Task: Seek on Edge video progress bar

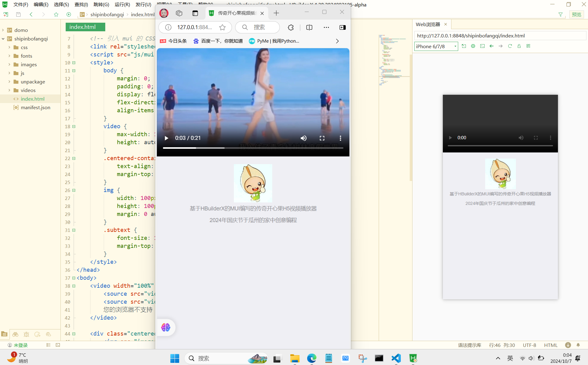Action: (253, 148)
